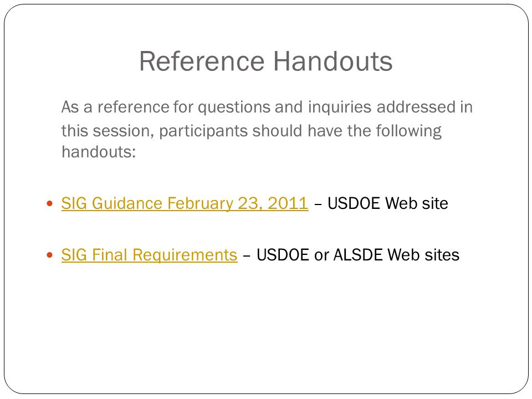
Task: Click the 'USDOE Web site' text
Action: pyautogui.click(x=388, y=203)
